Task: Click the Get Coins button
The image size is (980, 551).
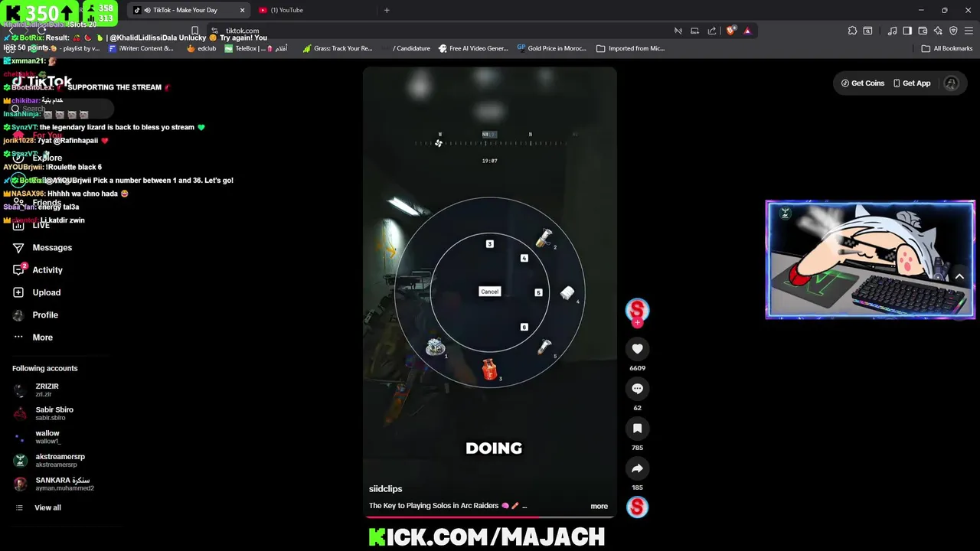Action: pos(862,83)
